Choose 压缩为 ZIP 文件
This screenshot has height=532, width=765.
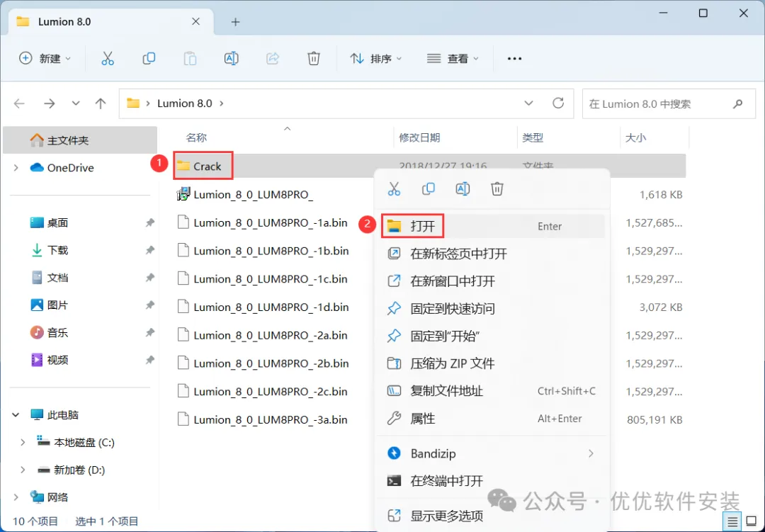pos(492,363)
